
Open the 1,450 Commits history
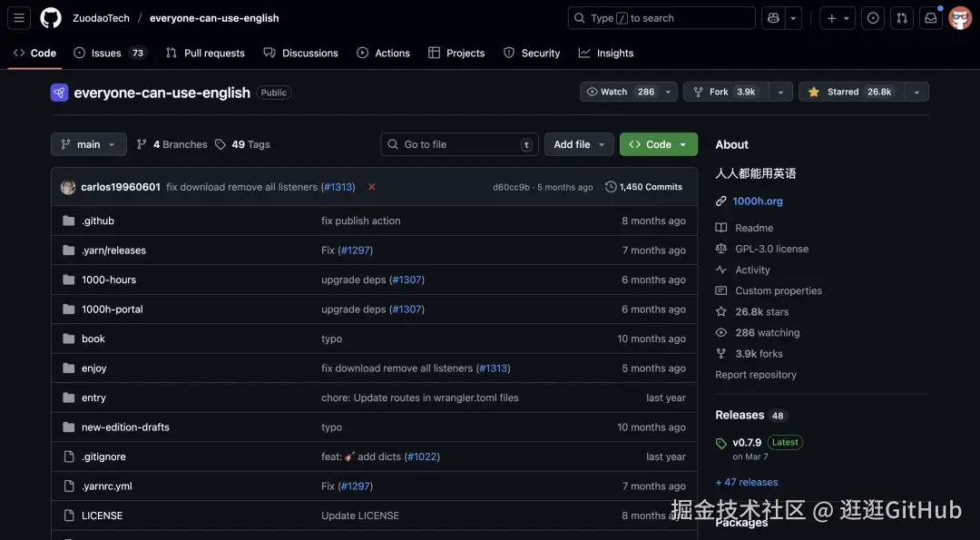click(x=643, y=187)
